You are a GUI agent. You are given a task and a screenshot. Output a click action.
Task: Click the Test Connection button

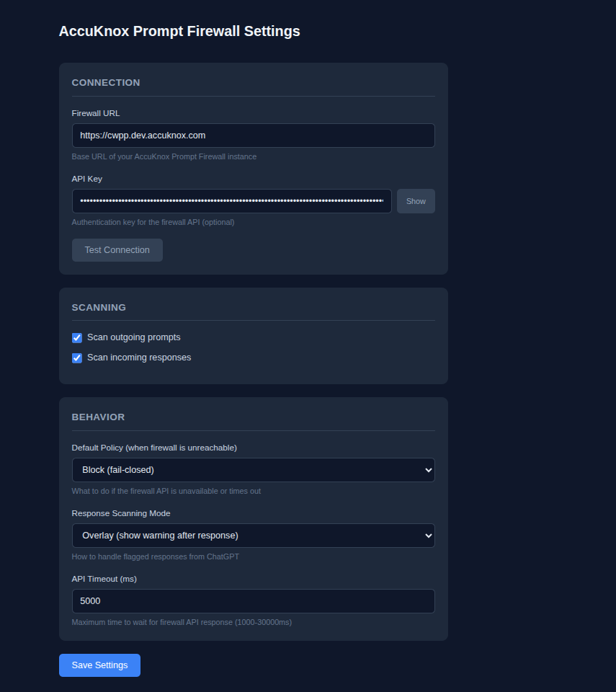(117, 250)
